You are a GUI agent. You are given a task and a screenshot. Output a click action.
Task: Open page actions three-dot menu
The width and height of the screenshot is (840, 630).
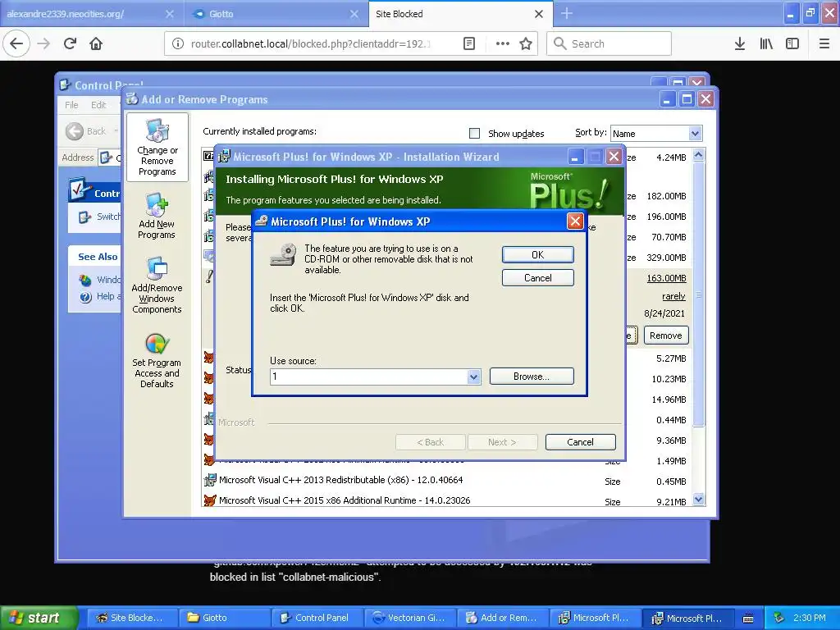(503, 43)
